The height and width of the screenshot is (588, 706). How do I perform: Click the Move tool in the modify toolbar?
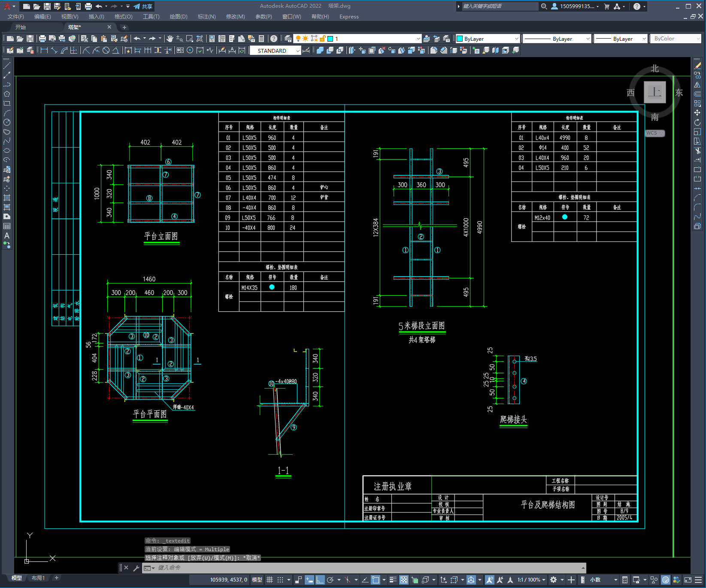(x=697, y=113)
